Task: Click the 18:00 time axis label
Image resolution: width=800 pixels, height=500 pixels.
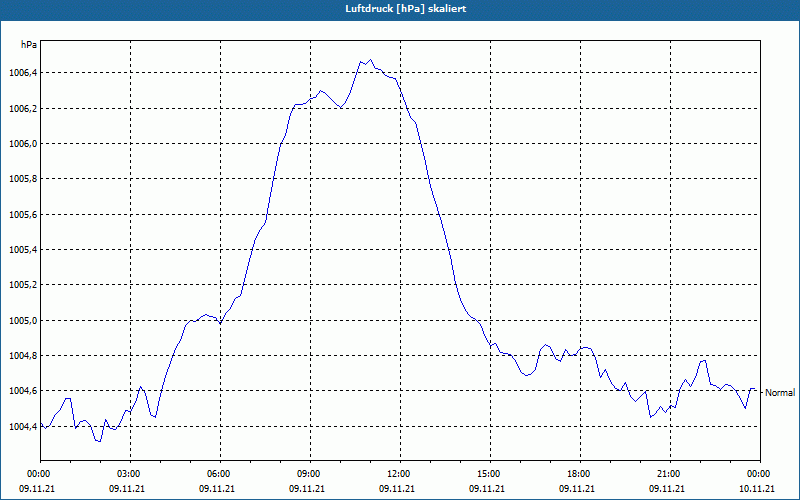Action: click(577, 474)
